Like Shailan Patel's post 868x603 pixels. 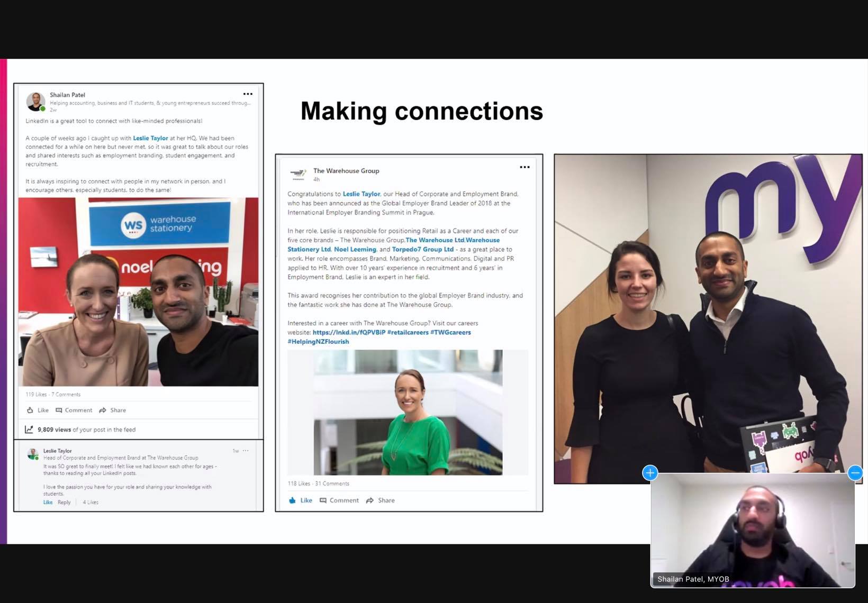[x=38, y=410]
